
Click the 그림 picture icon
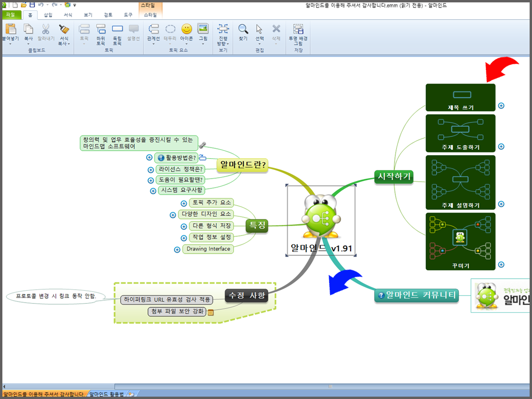[x=203, y=29]
